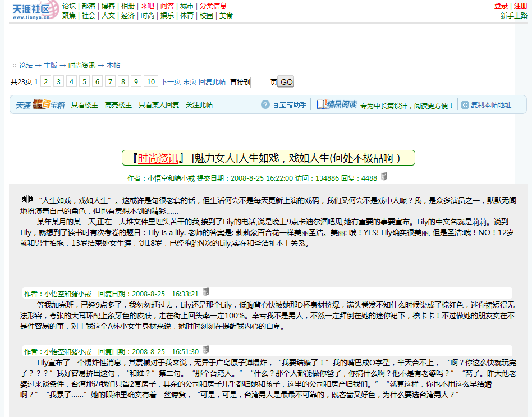The image size is (532, 417).
Task: Click 复制本帖地址 to copy thread URL
Action: pyautogui.click(x=491, y=105)
